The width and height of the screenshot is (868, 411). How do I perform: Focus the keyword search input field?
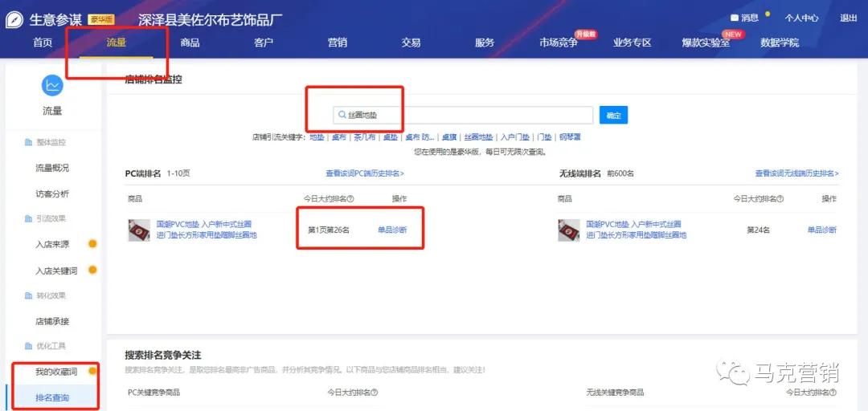coord(463,115)
